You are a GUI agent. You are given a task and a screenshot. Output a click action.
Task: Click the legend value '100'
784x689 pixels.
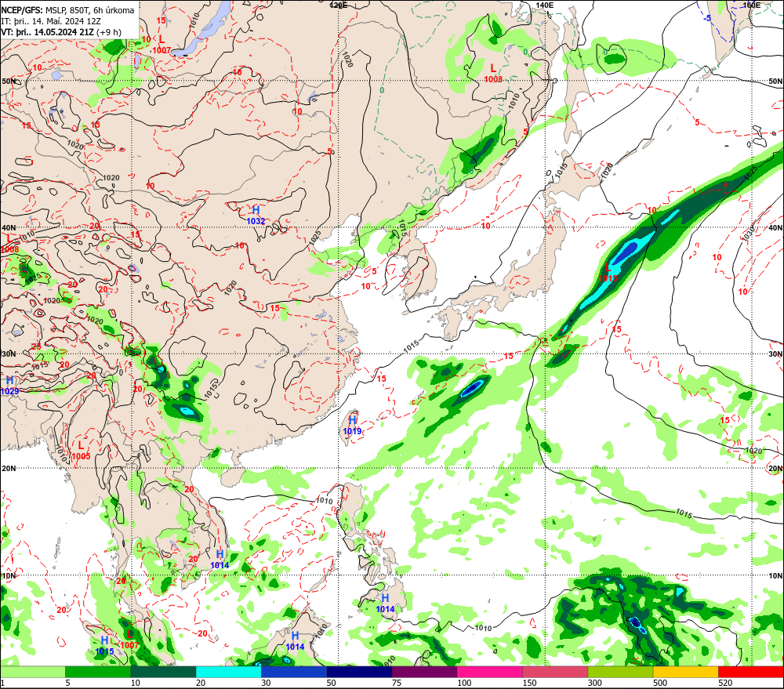coord(464,683)
